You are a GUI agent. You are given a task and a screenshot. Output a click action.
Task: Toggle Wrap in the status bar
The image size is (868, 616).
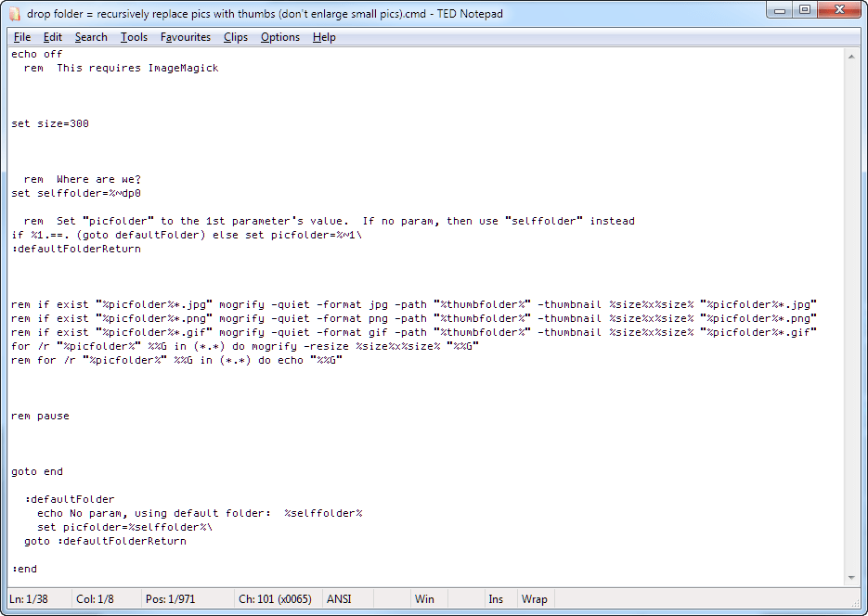[x=534, y=599]
